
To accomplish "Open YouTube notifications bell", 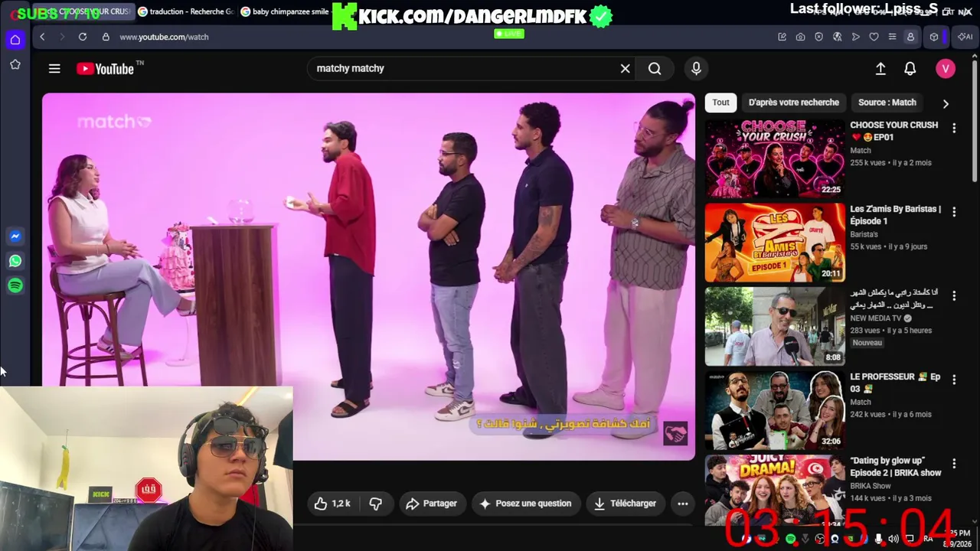I will point(910,69).
